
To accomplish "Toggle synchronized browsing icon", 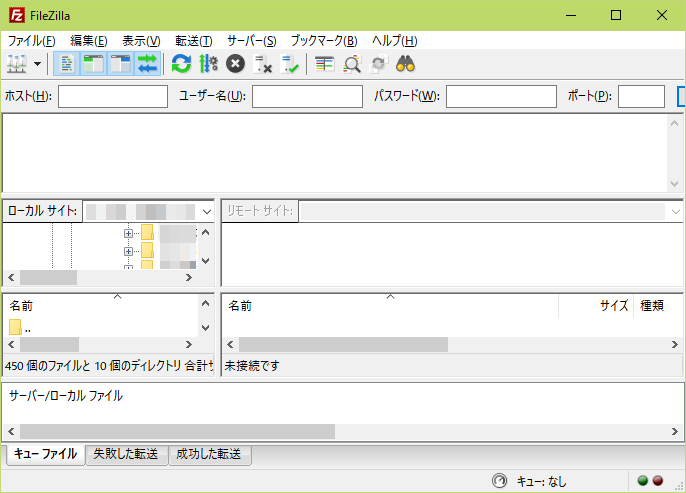I will point(378,64).
